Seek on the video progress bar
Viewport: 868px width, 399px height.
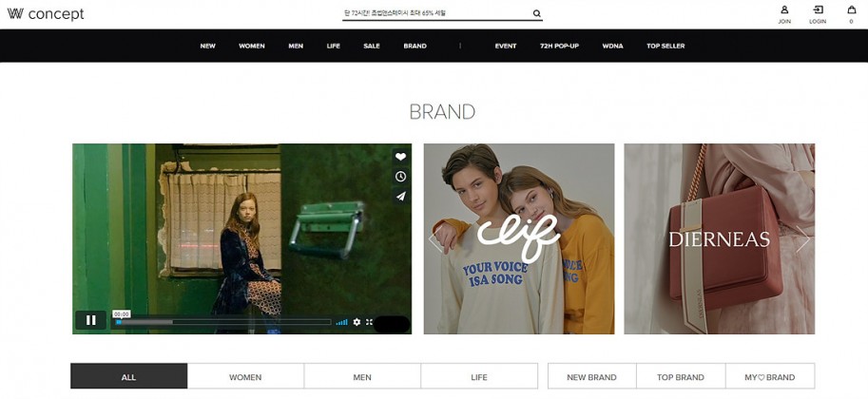223,321
